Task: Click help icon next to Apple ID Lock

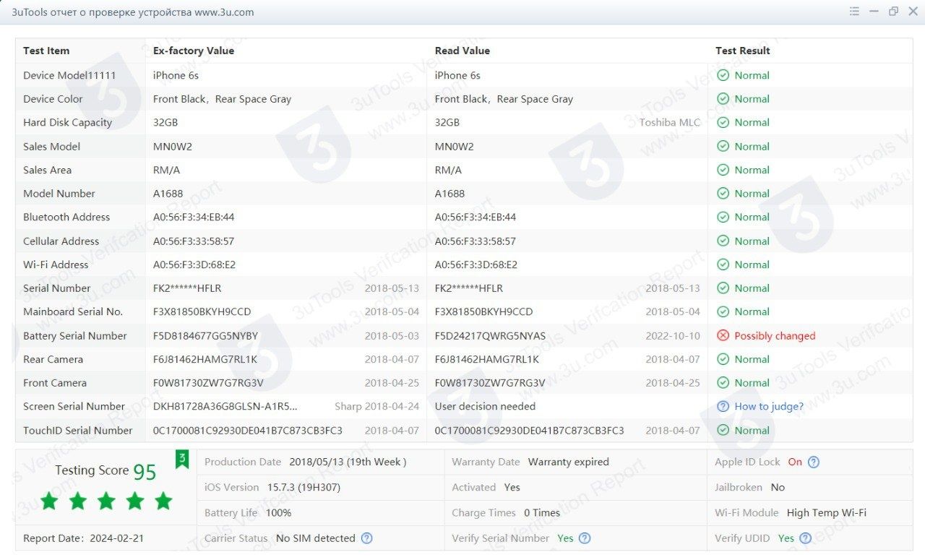Action: tap(814, 462)
